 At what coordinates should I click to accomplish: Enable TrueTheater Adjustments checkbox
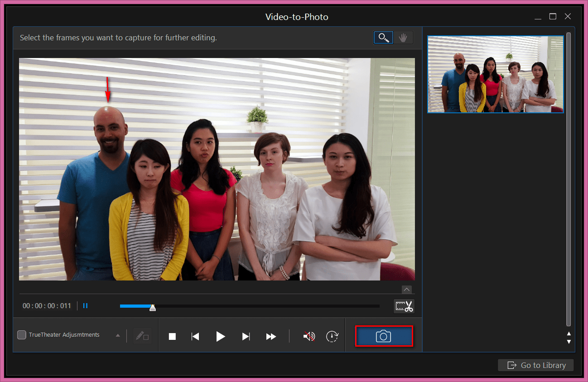pos(21,335)
